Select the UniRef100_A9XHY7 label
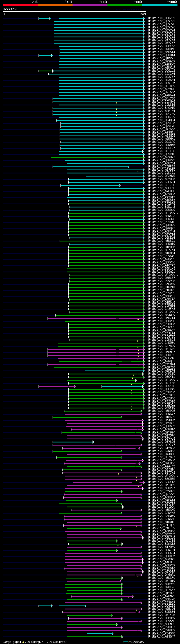180x644 pixels. pos(161,157)
